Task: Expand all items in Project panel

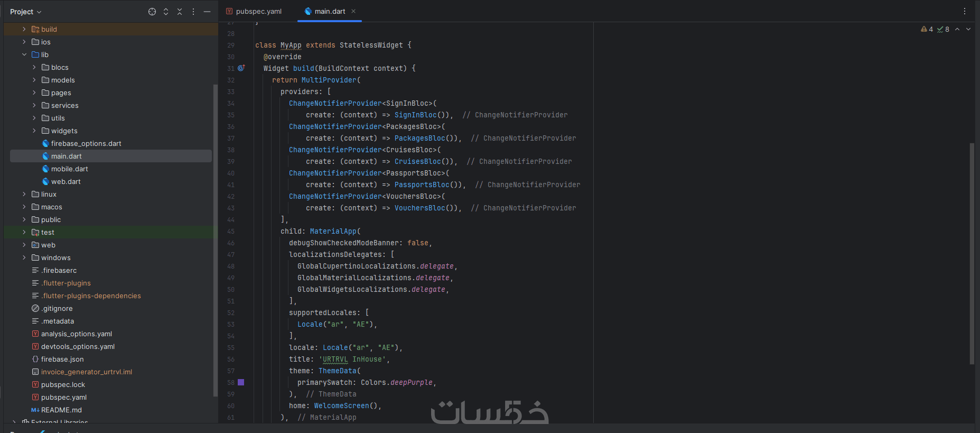Action: (x=166, y=12)
